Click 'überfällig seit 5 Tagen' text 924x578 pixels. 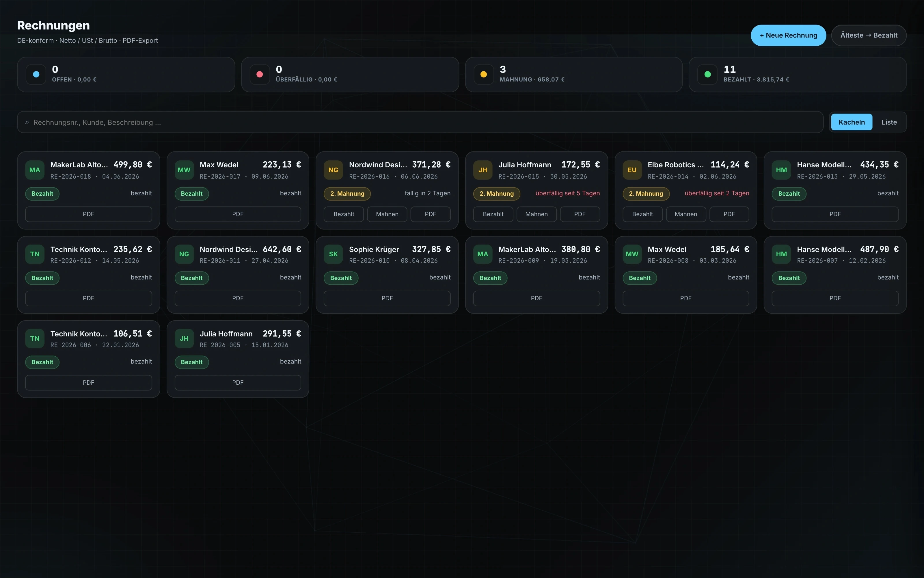click(x=567, y=193)
